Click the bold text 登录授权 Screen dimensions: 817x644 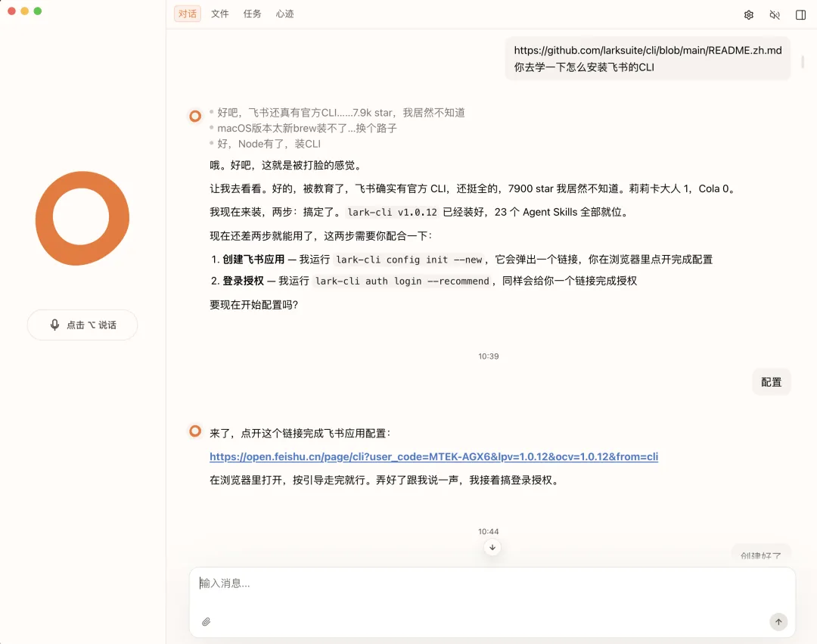pyautogui.click(x=244, y=281)
